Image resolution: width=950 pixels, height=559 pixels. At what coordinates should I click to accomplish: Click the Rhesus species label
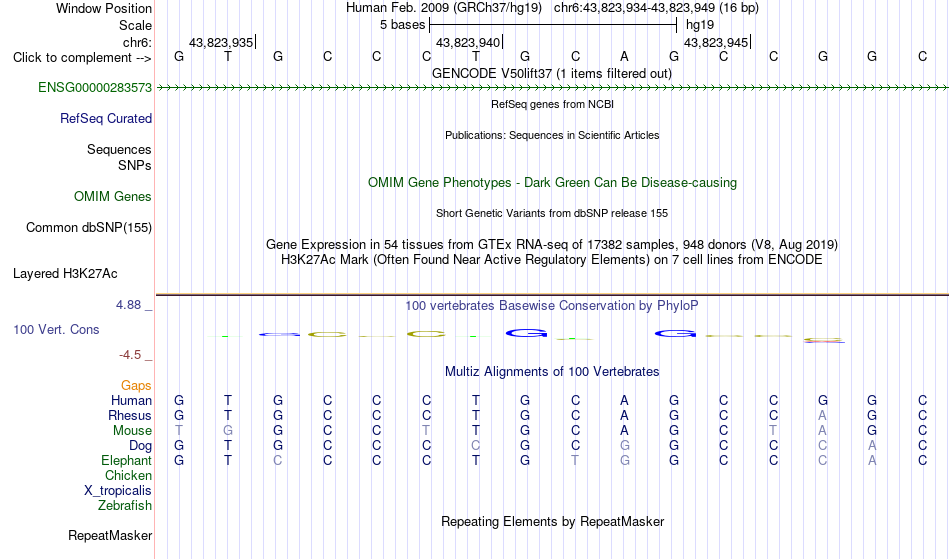click(130, 415)
